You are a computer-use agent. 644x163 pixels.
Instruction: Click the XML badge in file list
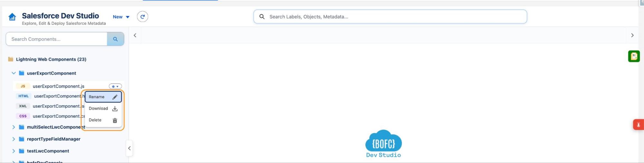pos(23,106)
